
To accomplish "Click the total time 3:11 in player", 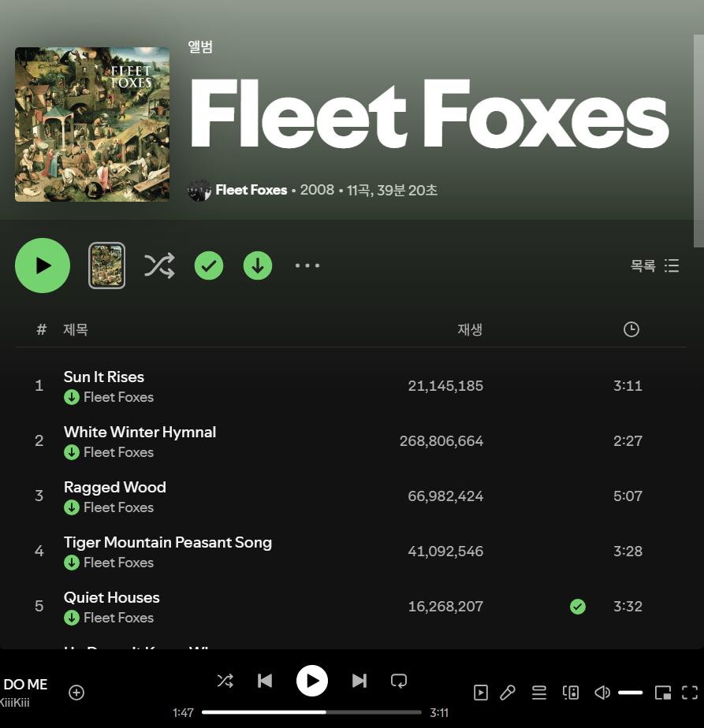I will click(x=439, y=713).
